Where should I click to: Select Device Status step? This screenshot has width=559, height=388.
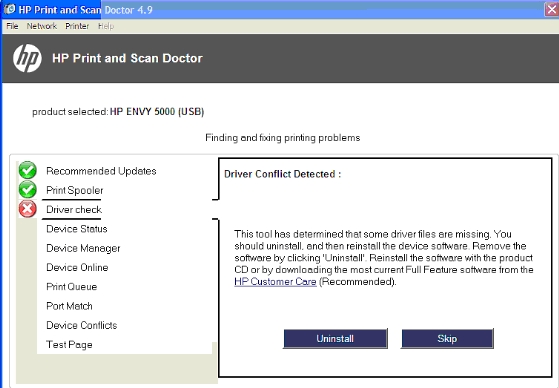[77, 229]
